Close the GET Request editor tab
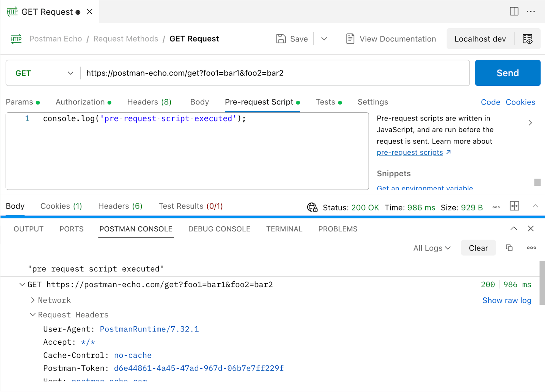This screenshot has height=392, width=545. tap(90, 12)
